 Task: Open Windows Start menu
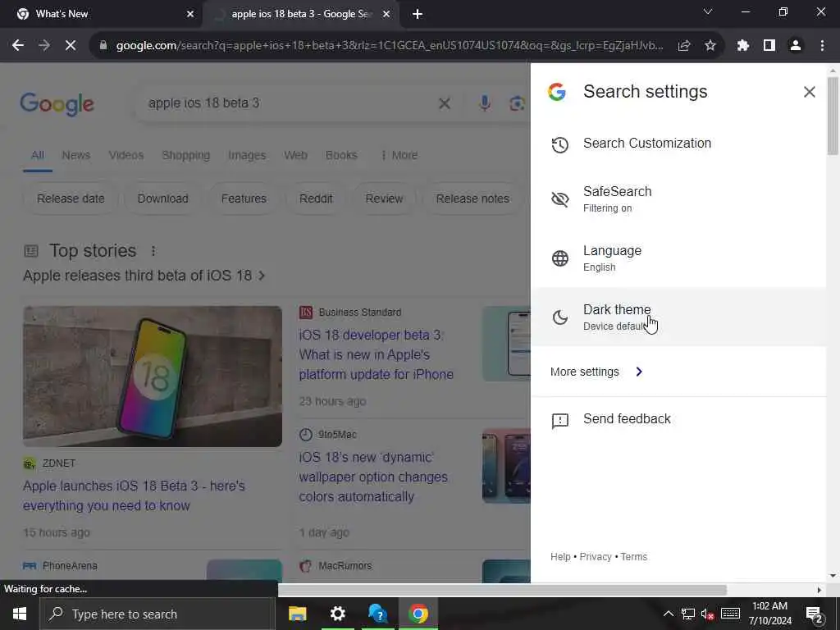pyautogui.click(x=20, y=614)
